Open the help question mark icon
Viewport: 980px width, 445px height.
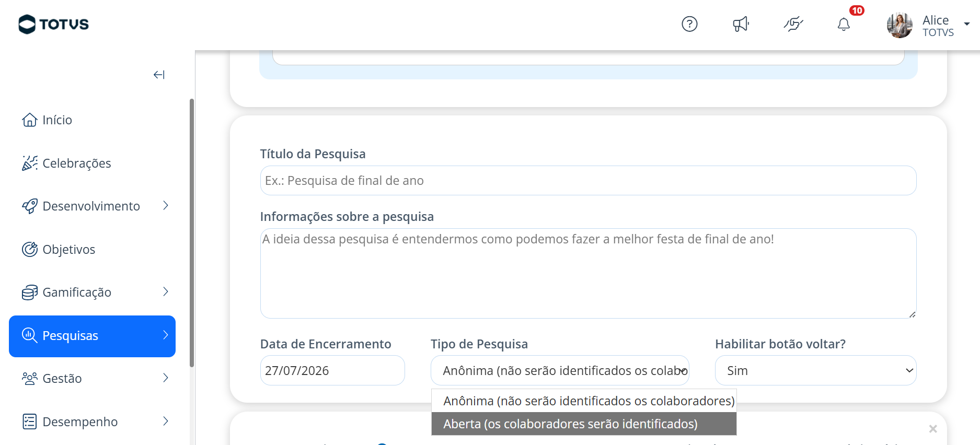[x=689, y=24]
